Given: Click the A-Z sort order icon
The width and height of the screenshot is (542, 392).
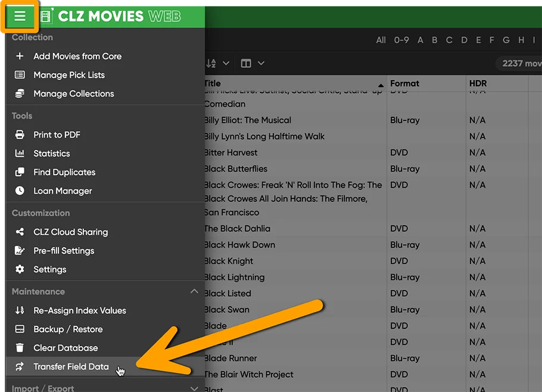Looking at the screenshot, I should (x=211, y=63).
